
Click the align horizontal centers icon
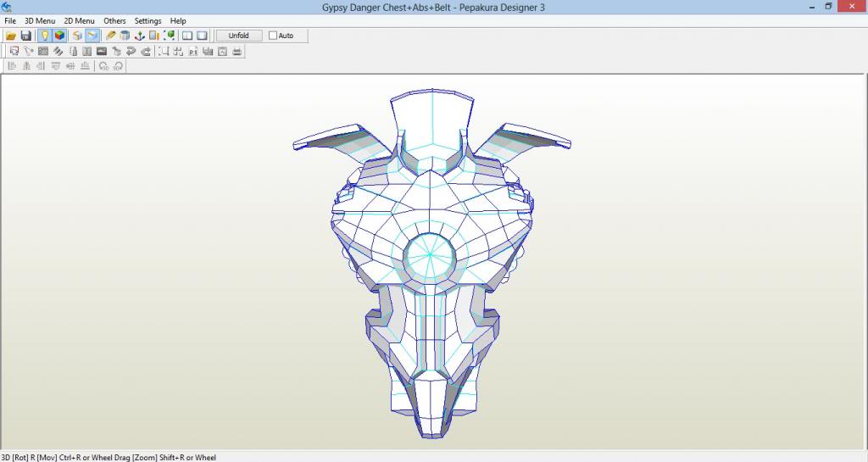pyautogui.click(x=26, y=66)
